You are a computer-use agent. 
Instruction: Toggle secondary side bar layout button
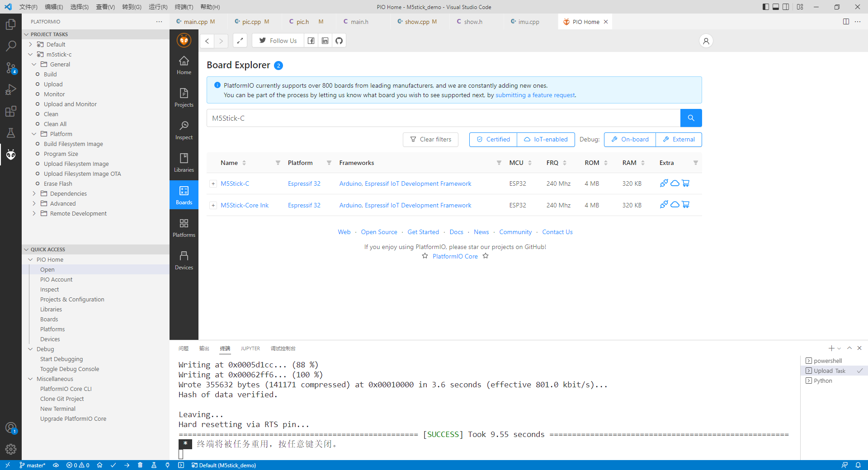[786, 7]
